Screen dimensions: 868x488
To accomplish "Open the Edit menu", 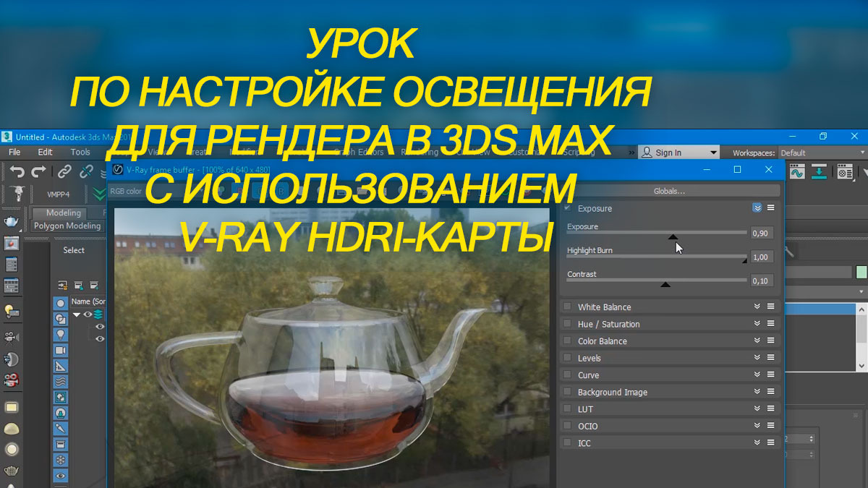I will tap(45, 153).
